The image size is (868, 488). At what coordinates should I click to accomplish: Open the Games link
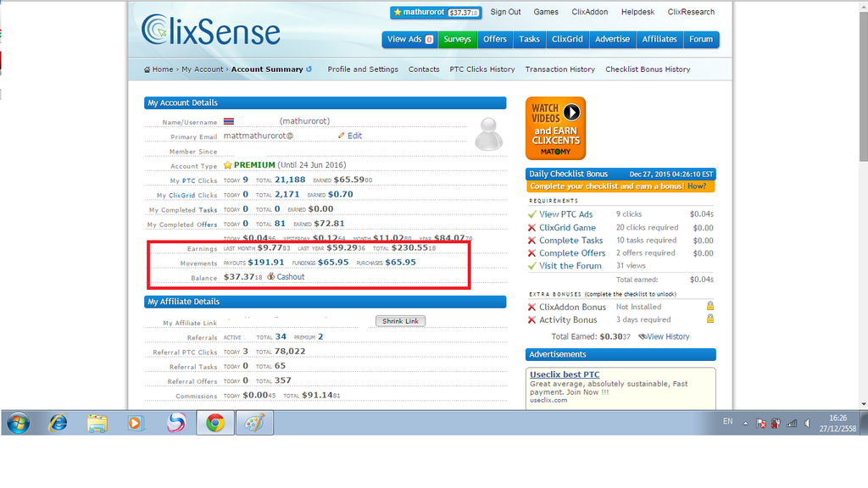click(546, 12)
